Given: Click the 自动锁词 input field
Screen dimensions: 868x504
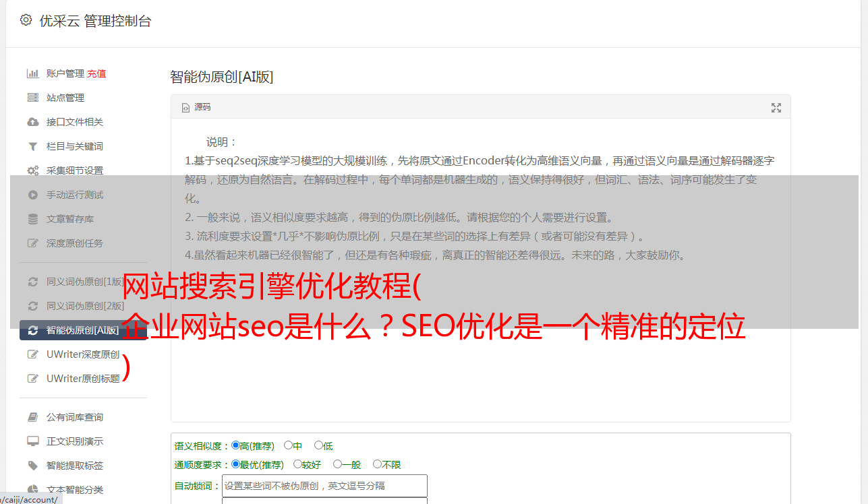Looking at the screenshot, I should point(324,486).
